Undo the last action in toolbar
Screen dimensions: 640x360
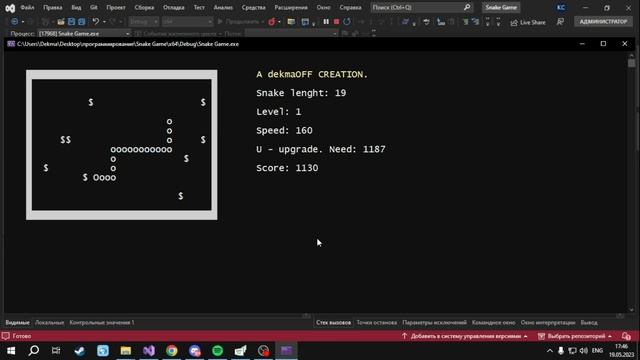tap(96, 22)
